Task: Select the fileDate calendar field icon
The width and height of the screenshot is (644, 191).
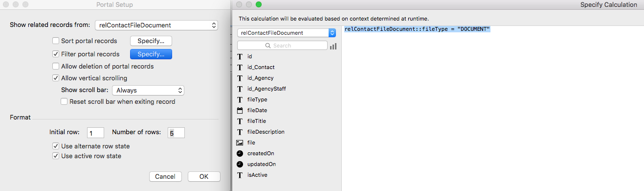Action: coord(240,110)
